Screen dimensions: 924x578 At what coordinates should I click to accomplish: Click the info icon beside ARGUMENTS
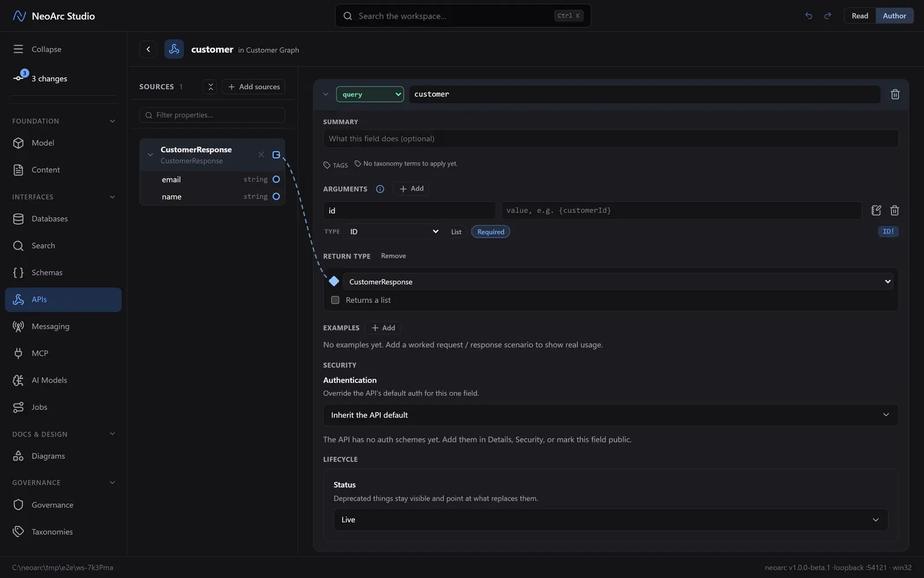(380, 189)
